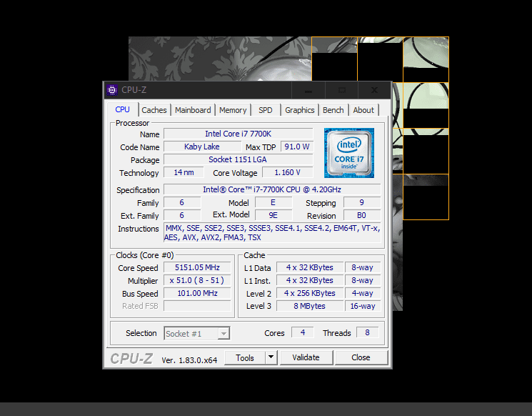This screenshot has width=532, height=416.
Task: Click the Intel Core i7 logo badge
Action: click(348, 153)
